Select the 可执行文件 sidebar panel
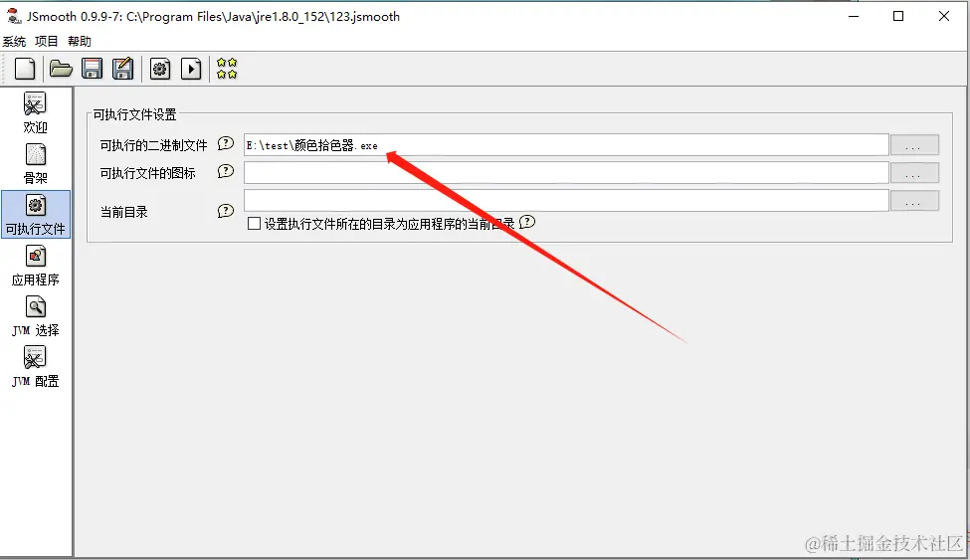 (x=36, y=215)
